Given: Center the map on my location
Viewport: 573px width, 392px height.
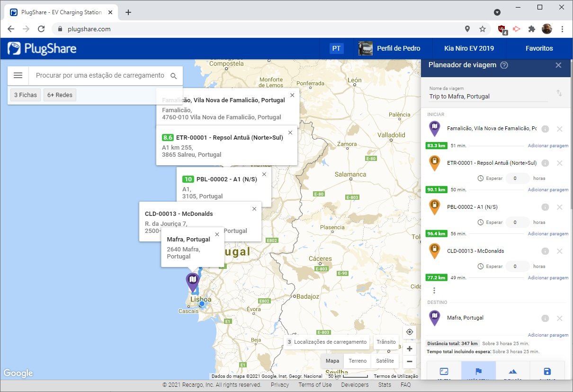Looking at the screenshot, I should (x=410, y=332).
